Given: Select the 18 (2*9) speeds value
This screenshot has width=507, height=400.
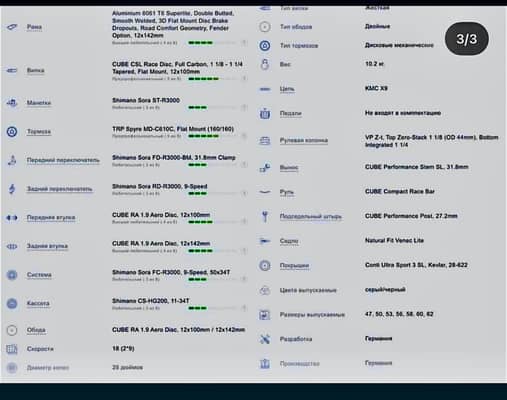Looking at the screenshot, I should (123, 349).
